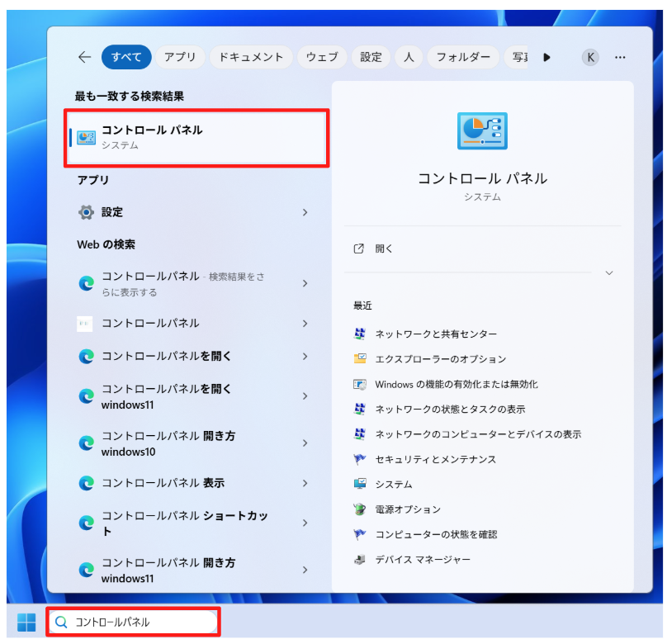Click the Windows の機能の有効化または無効化 icon
The height and width of the screenshot is (644, 667).
tap(359, 384)
